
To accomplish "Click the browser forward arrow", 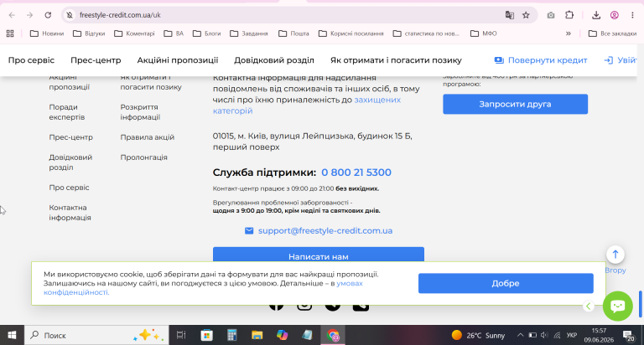I will point(29,15).
